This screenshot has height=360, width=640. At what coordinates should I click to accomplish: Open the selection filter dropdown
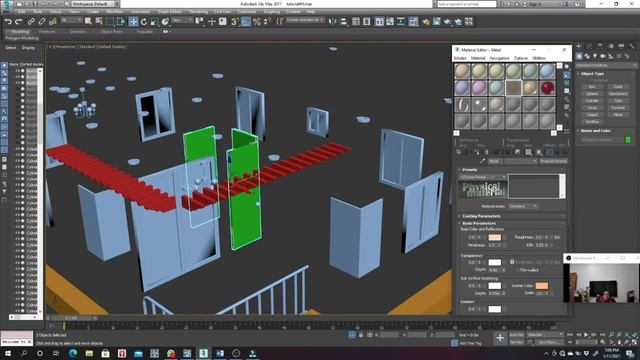point(71,20)
